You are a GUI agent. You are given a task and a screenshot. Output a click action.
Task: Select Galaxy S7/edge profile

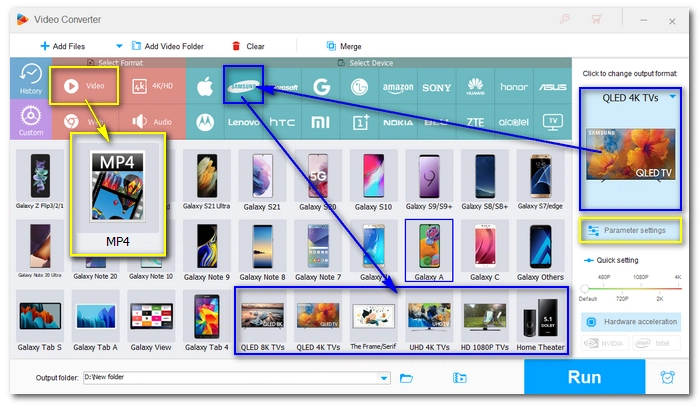(540, 180)
